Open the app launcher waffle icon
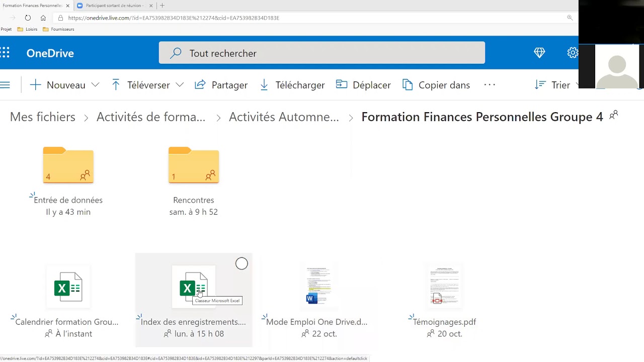This screenshot has height=362, width=644. click(5, 53)
